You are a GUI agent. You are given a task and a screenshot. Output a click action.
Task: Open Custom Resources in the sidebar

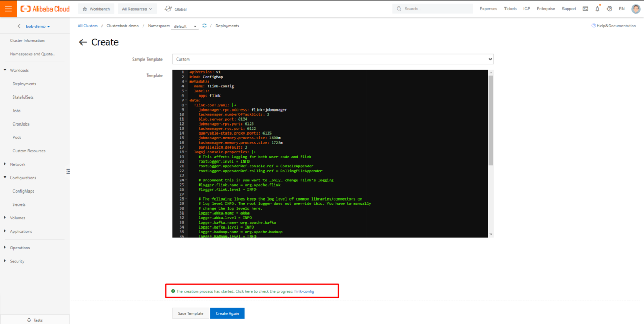29,151
